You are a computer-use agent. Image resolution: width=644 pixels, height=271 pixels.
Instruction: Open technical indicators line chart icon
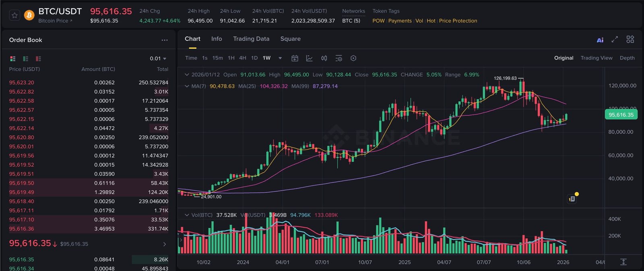coord(309,58)
